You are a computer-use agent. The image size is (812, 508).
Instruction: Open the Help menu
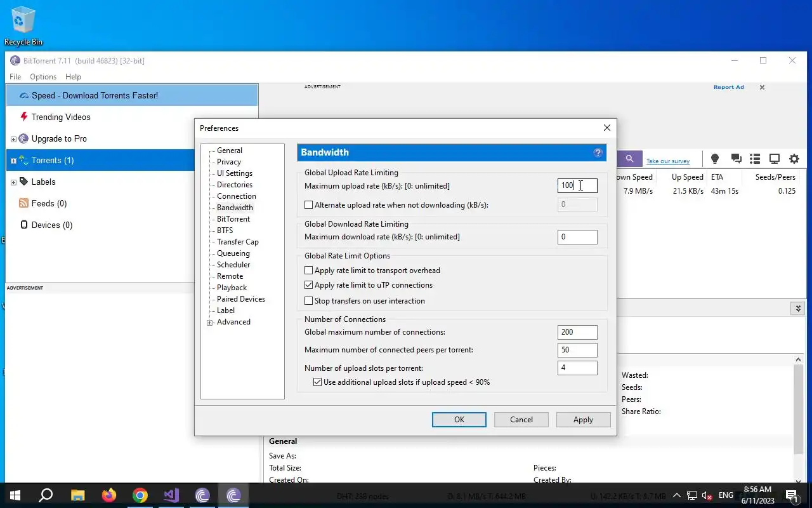pyautogui.click(x=73, y=77)
